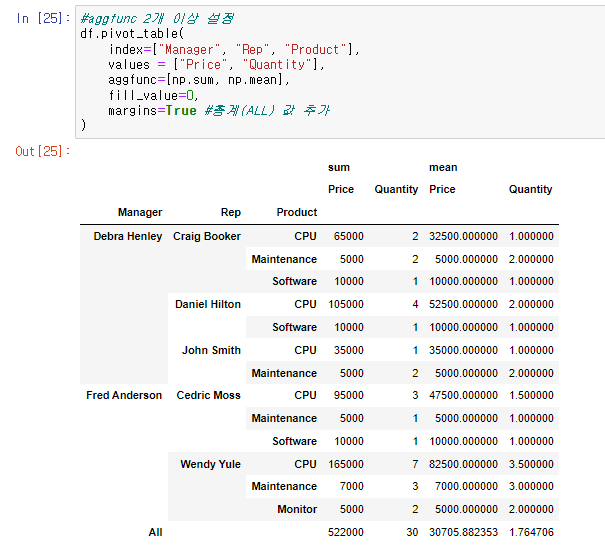Screen dimensions: 605x550
Task: Select the John Smith rep cell
Action: (x=211, y=350)
